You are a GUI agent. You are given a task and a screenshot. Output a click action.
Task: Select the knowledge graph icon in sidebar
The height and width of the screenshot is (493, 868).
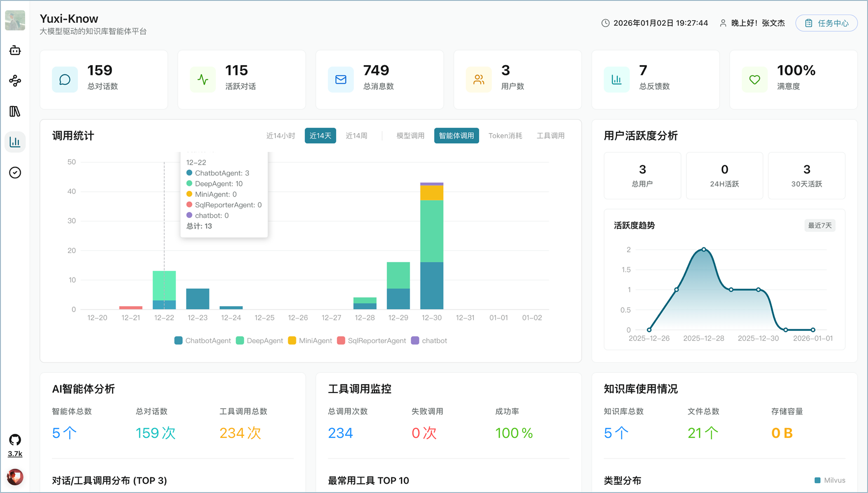point(15,81)
